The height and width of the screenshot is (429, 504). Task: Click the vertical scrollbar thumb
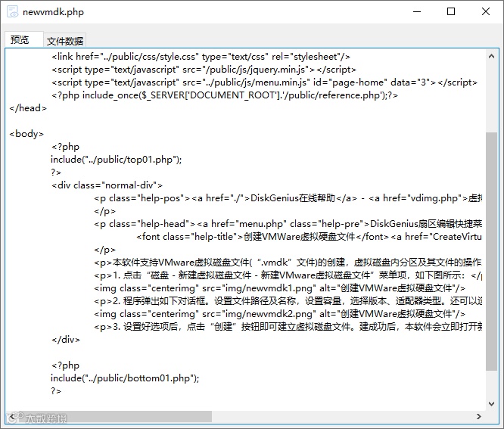(x=491, y=251)
